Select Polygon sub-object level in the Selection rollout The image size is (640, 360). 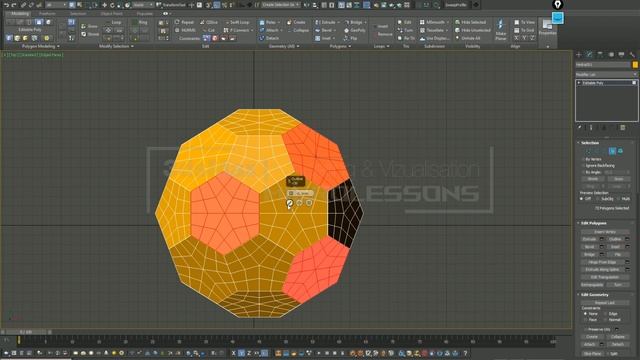tap(612, 151)
